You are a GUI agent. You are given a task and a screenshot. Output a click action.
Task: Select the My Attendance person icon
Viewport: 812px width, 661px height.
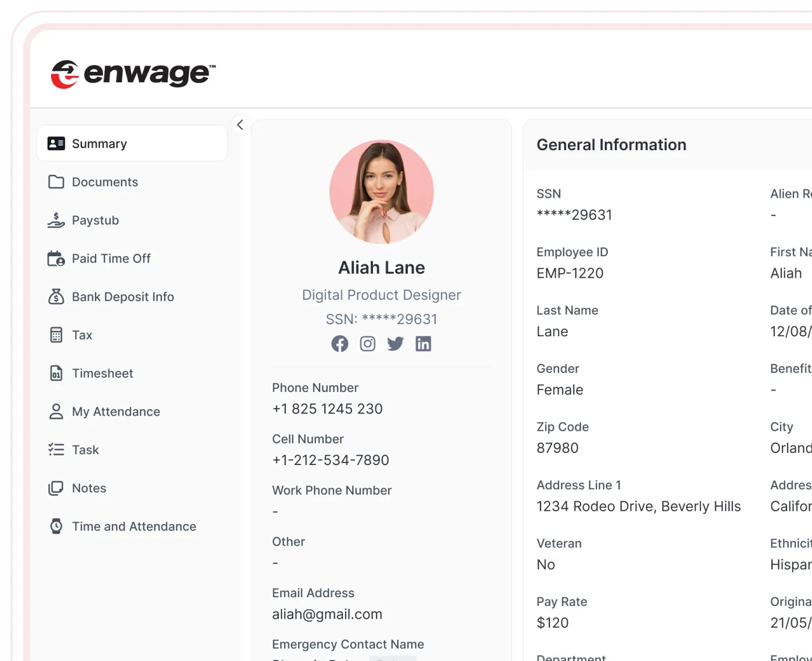56,411
